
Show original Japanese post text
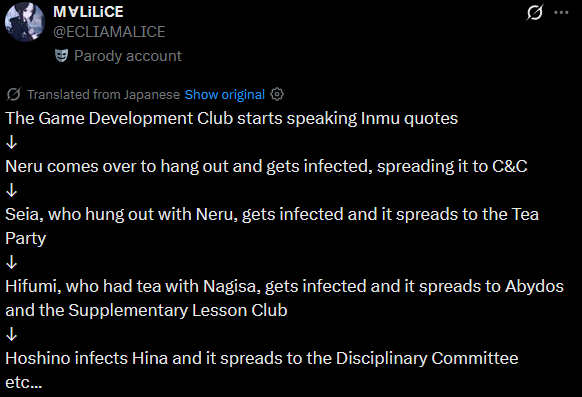click(225, 95)
